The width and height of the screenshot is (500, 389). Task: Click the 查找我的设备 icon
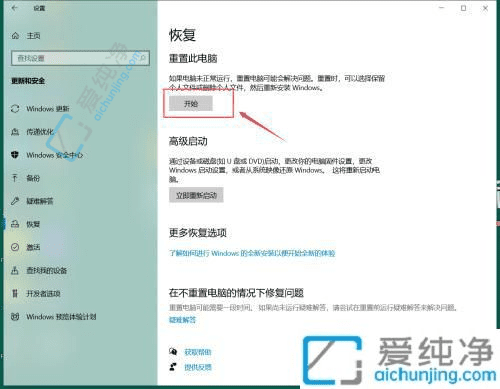15,270
